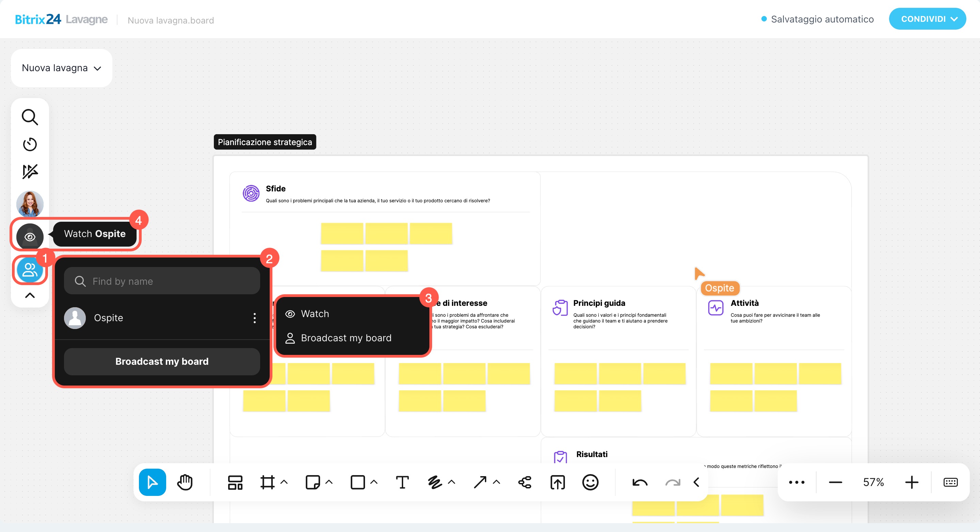Expand the Nuova lavagna dropdown
This screenshot has height=532, width=980.
62,68
